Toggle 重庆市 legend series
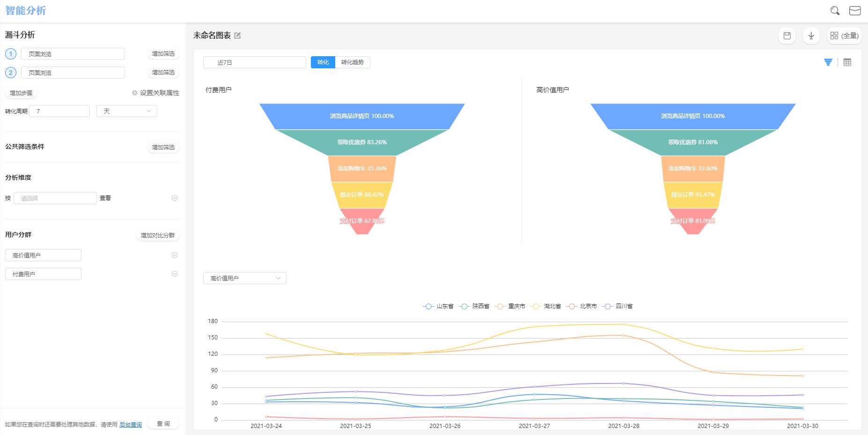868x435 pixels. point(510,306)
